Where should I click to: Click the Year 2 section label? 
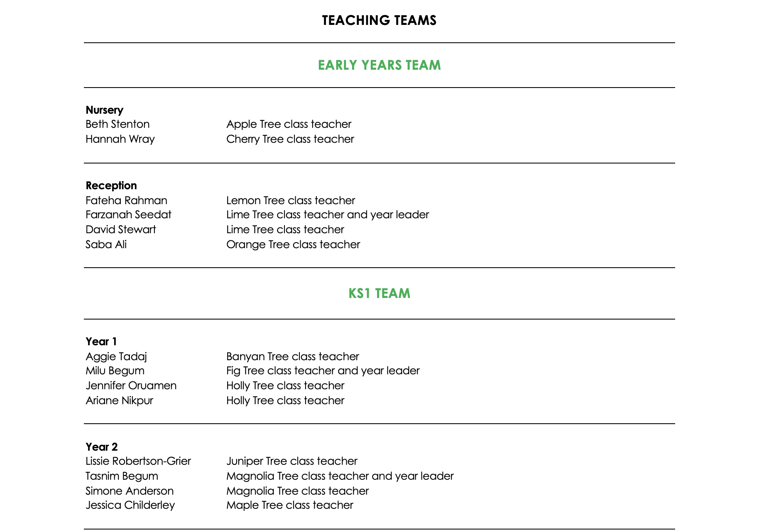click(x=101, y=447)
